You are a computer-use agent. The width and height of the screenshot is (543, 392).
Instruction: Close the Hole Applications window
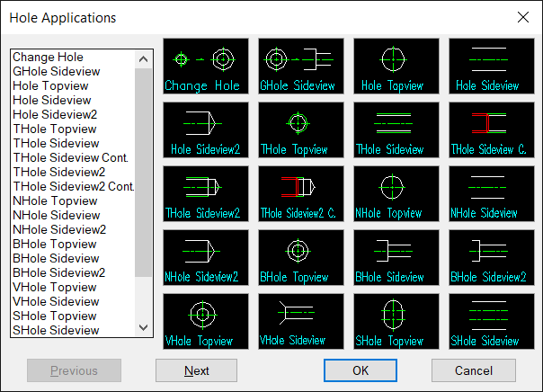[523, 17]
